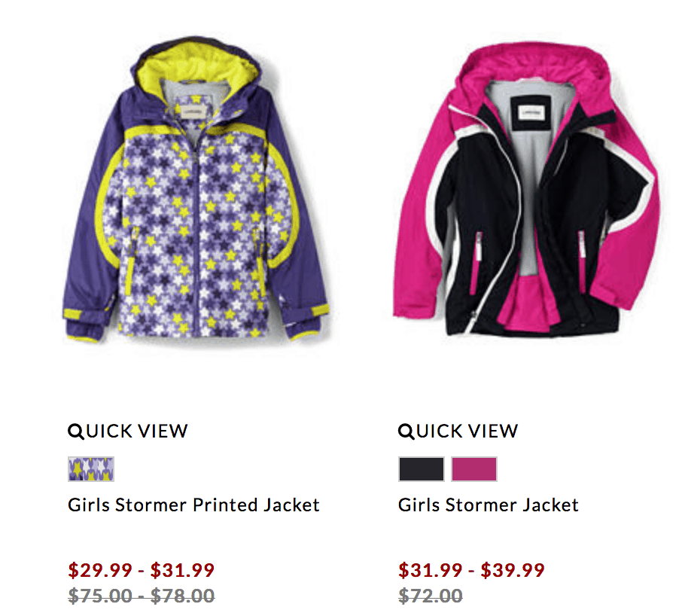Open the Girls Stormer Jacket product link
Screen dimensions: 685x616
489,505
